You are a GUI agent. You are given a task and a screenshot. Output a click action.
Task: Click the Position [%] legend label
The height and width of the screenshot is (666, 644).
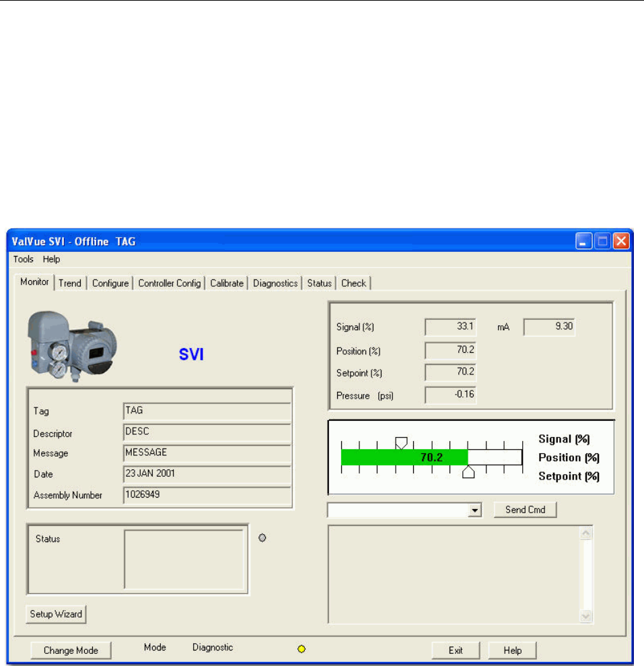point(569,457)
